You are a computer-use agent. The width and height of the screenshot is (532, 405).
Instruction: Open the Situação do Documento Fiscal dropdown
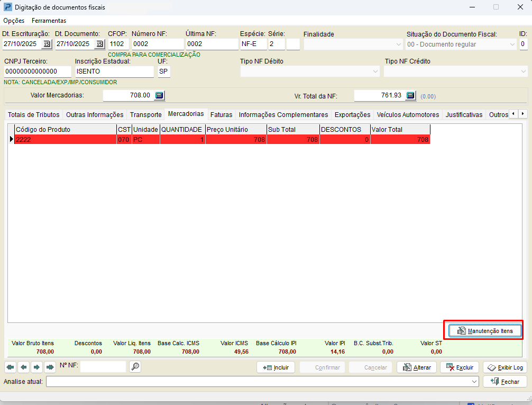pyautogui.click(x=512, y=44)
